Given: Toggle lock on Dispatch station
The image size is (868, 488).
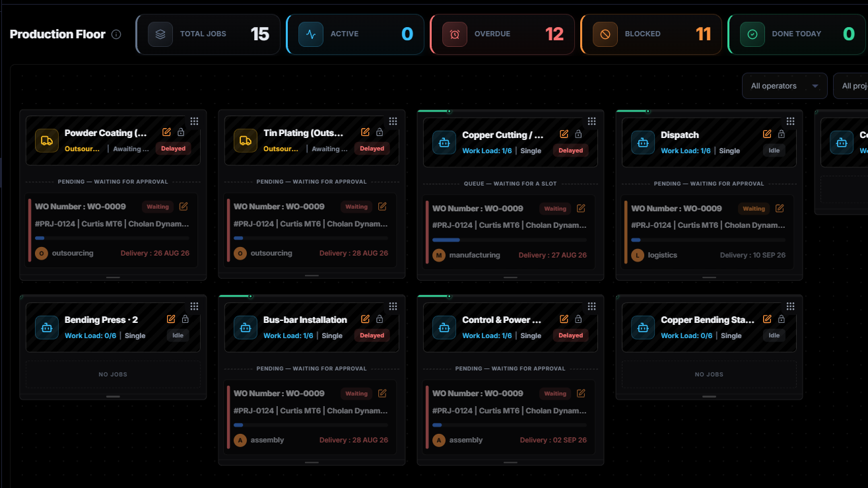Looking at the screenshot, I should (782, 134).
